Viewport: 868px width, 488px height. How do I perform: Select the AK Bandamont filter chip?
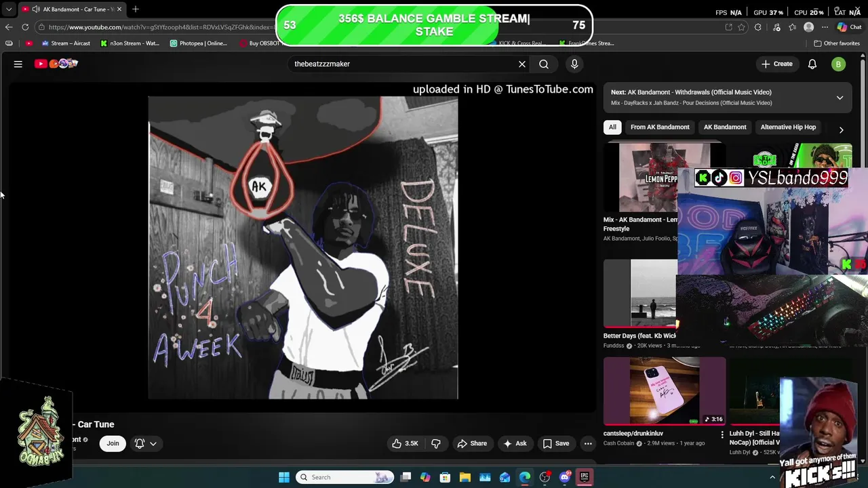point(725,127)
